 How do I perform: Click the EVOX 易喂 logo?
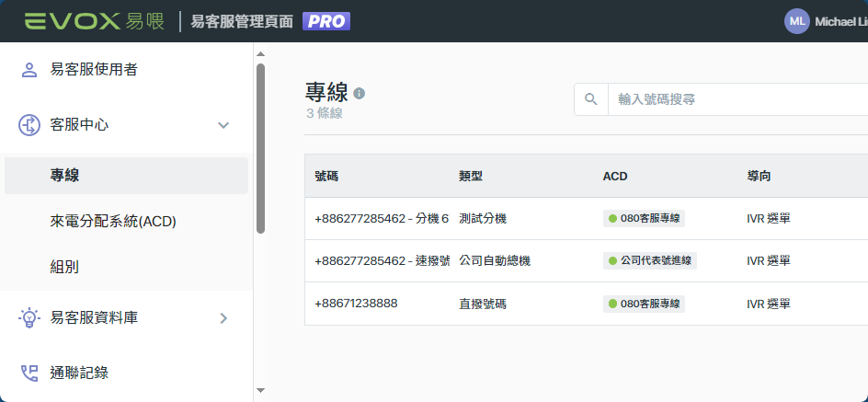94,21
